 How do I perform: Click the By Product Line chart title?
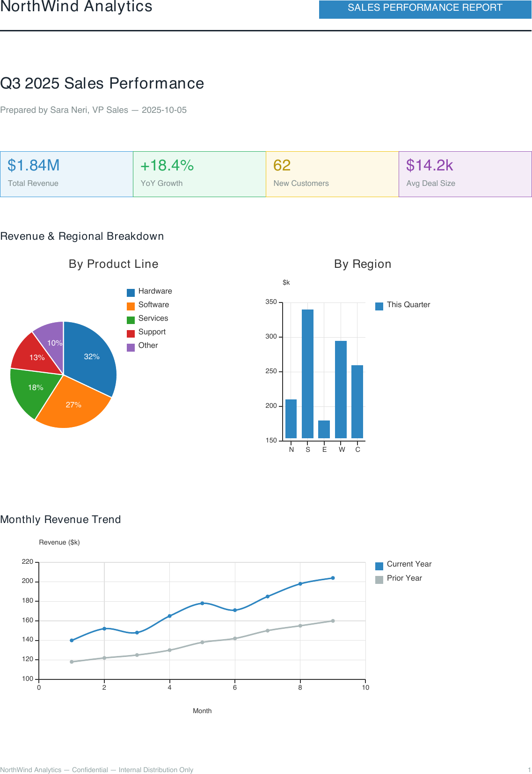click(114, 264)
